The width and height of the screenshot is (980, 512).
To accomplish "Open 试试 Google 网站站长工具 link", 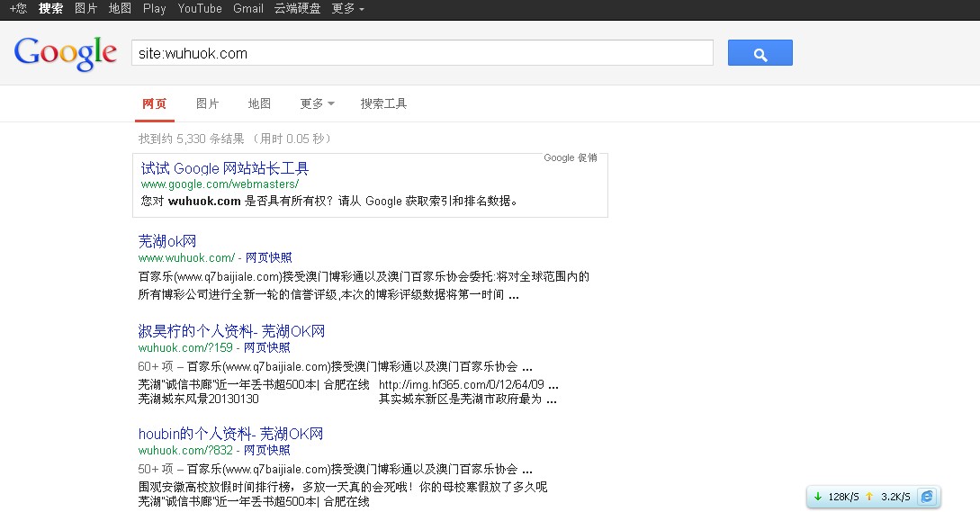I will (x=225, y=168).
